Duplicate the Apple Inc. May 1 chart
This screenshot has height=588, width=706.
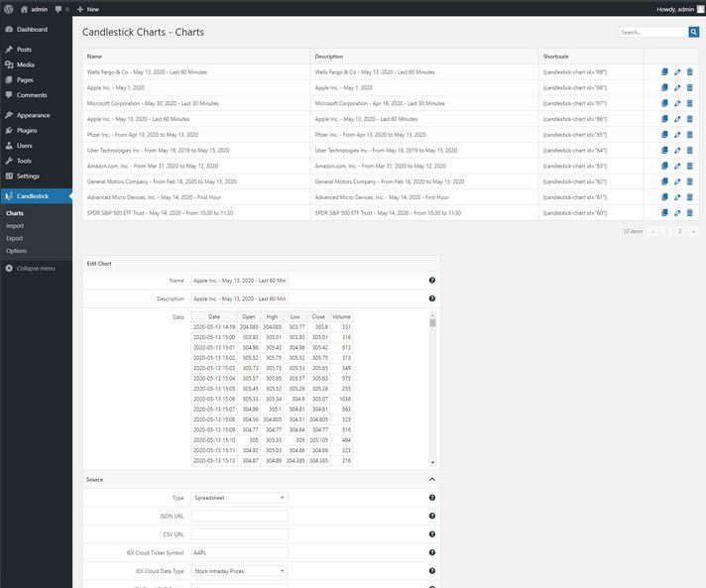click(x=664, y=88)
